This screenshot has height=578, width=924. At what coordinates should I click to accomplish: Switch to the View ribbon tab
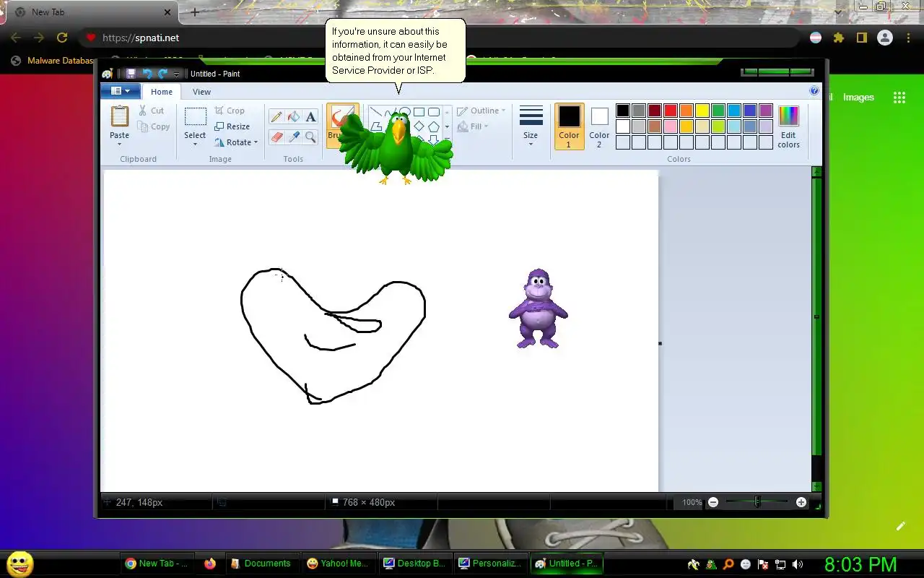pos(201,92)
